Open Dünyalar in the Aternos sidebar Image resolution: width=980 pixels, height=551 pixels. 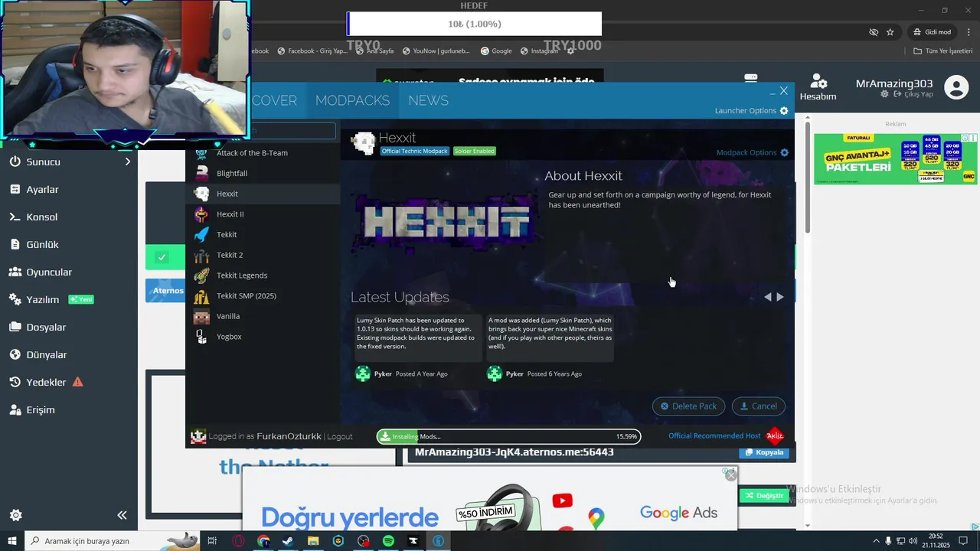coord(47,354)
